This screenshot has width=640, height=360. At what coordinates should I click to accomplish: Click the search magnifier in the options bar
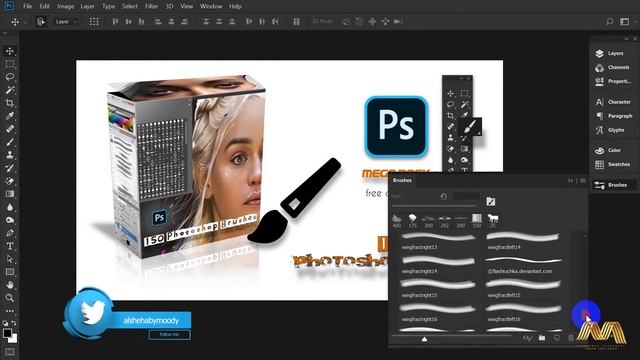[x=609, y=21]
